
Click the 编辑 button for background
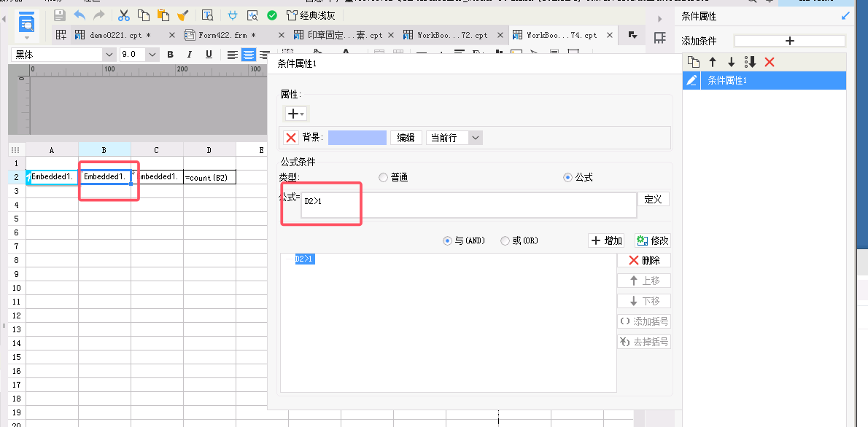[x=406, y=138]
